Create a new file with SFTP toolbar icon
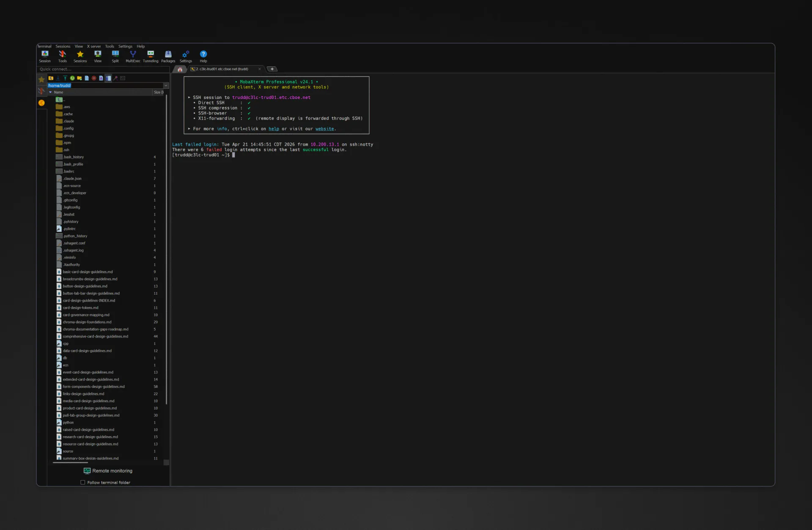Viewport: 812px width, 530px height. [x=87, y=78]
